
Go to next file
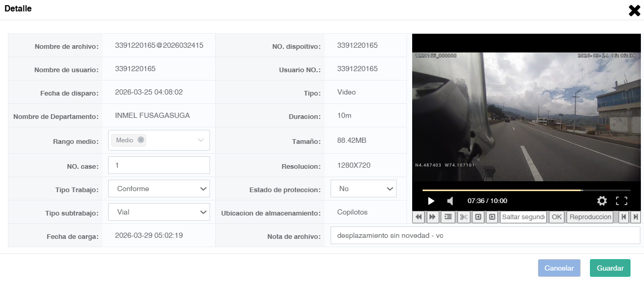tap(635, 217)
